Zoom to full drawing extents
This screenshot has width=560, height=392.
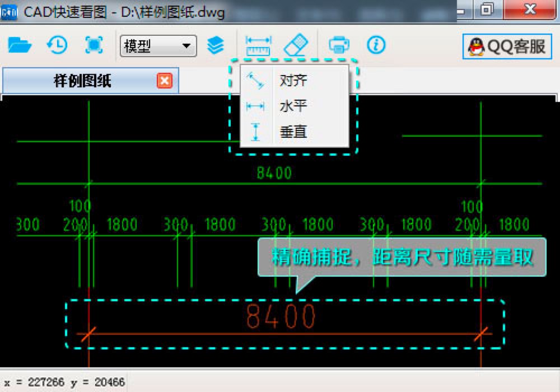point(94,45)
